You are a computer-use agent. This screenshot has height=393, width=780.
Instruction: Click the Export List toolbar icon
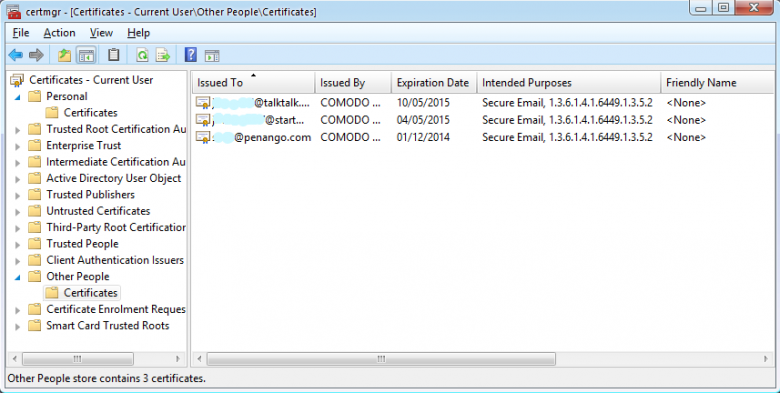click(x=163, y=55)
